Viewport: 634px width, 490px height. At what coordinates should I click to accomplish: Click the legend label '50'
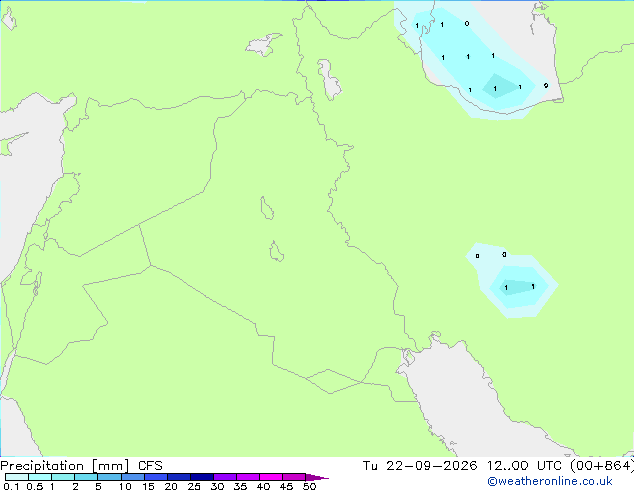click(x=309, y=486)
